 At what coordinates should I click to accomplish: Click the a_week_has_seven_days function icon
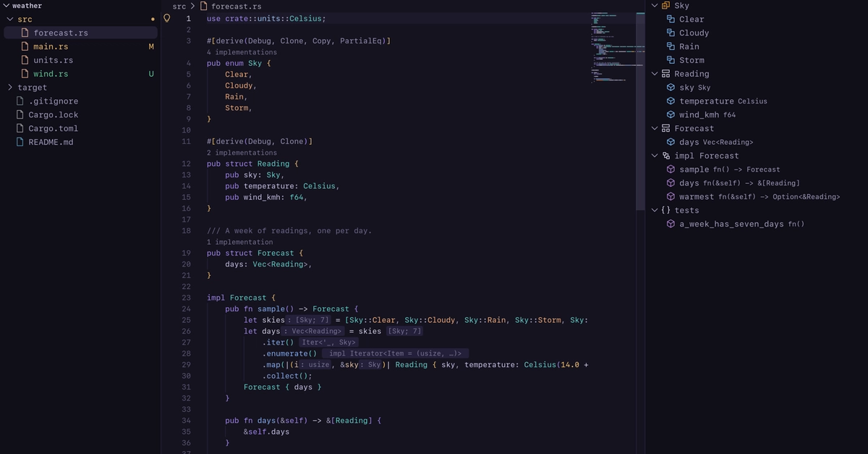coord(671,224)
